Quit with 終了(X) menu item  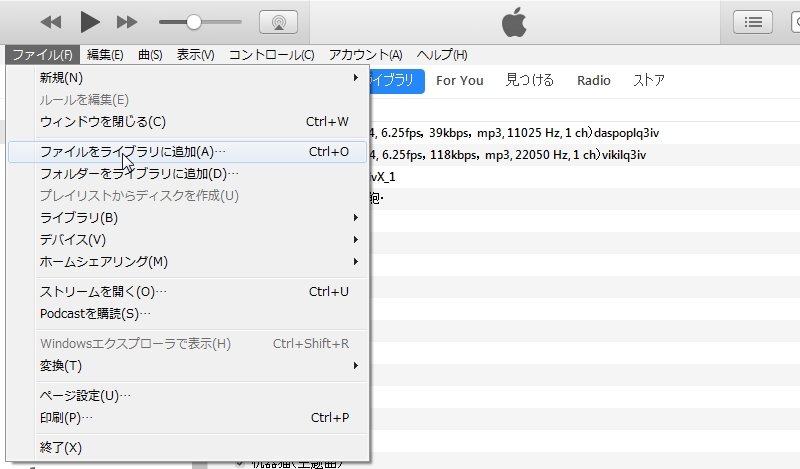click(187, 448)
